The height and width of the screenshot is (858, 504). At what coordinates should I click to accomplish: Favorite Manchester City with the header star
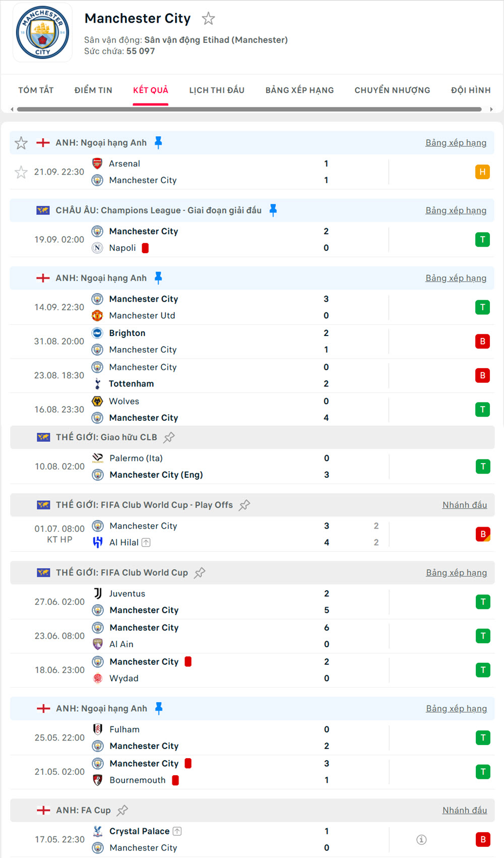(208, 19)
